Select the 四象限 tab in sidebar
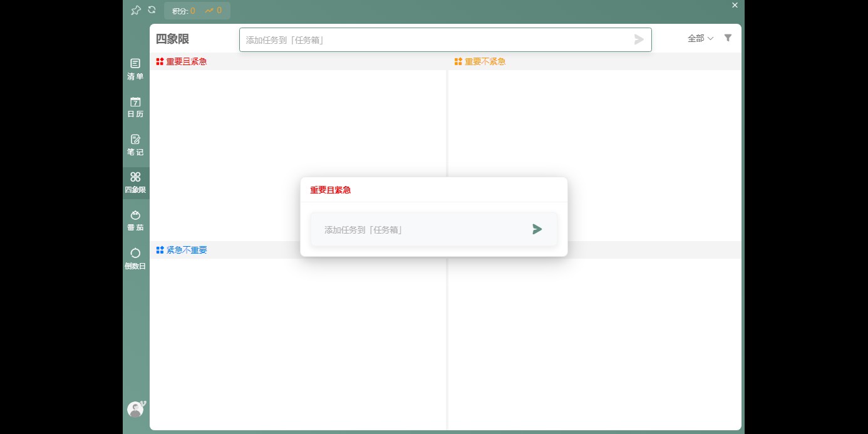Image resolution: width=868 pixels, height=434 pixels. pos(135,183)
